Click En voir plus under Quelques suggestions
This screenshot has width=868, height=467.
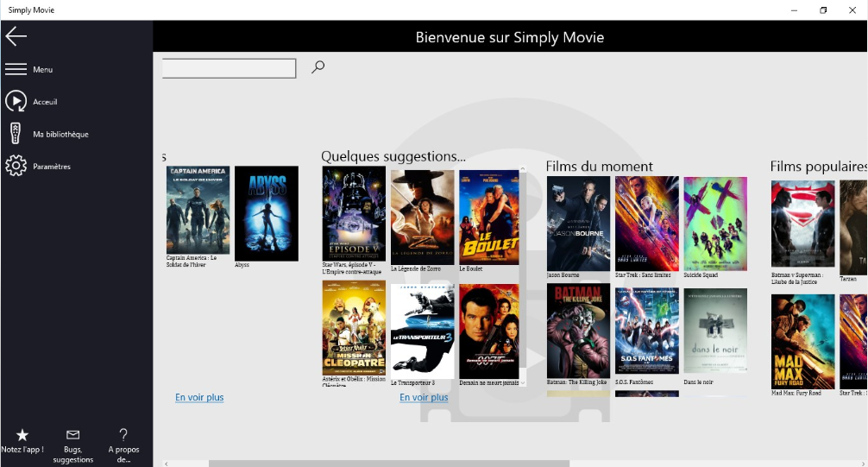[x=424, y=397]
